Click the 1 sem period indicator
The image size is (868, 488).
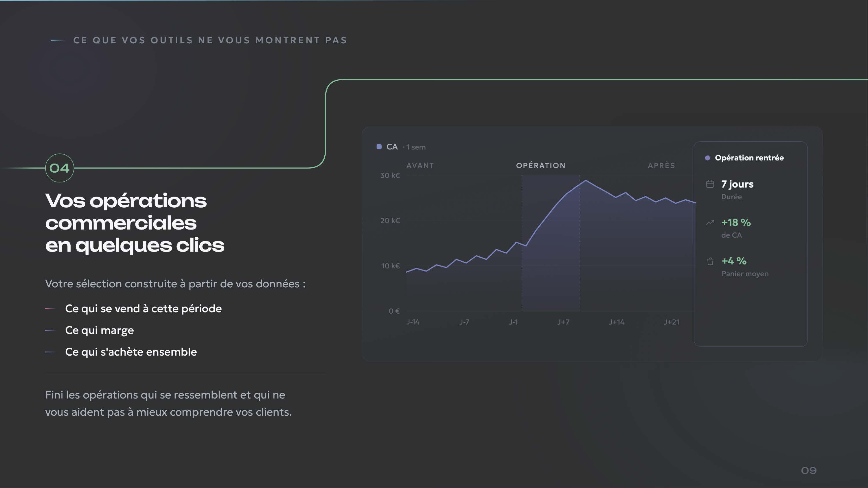pos(416,147)
